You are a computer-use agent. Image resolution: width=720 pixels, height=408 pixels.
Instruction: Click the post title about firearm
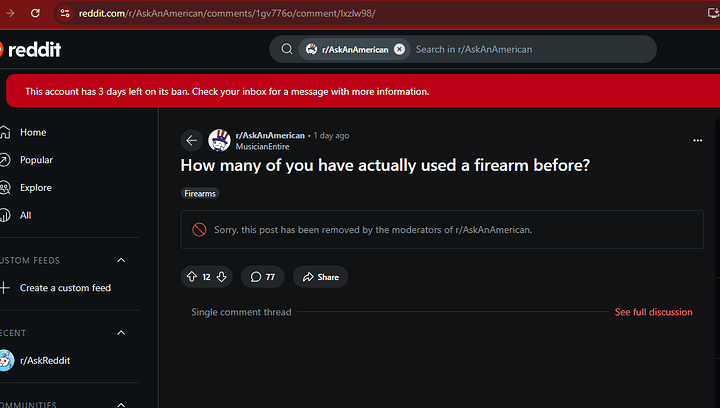tap(385, 165)
